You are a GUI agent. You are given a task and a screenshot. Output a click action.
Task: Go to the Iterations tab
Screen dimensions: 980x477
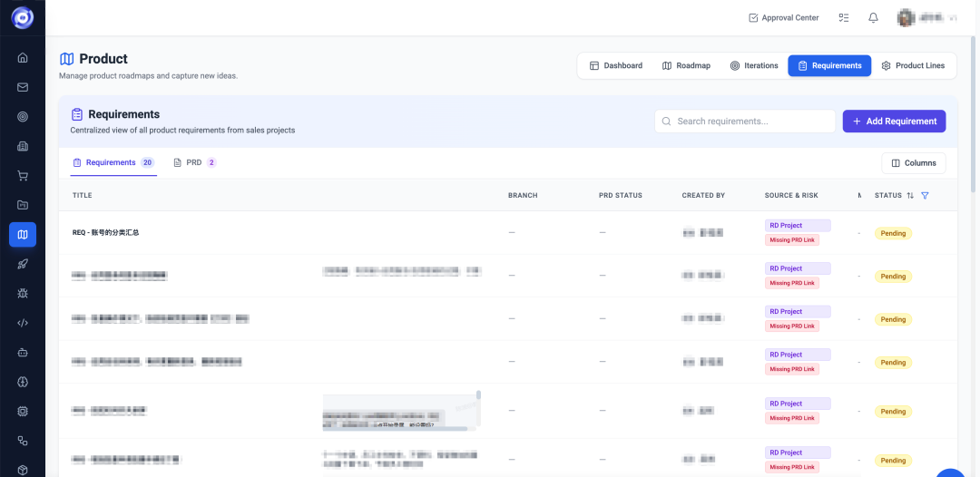pyautogui.click(x=754, y=65)
